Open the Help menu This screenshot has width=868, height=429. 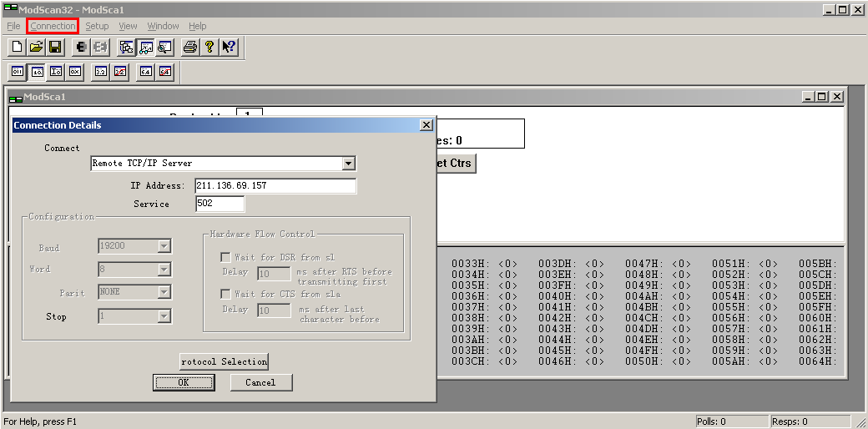click(197, 26)
